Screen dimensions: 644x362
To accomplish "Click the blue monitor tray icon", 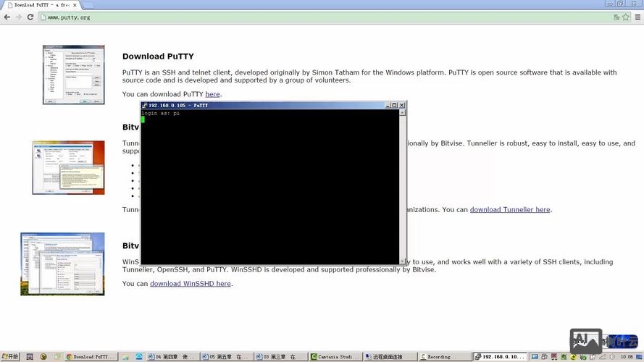I will coord(535,357).
